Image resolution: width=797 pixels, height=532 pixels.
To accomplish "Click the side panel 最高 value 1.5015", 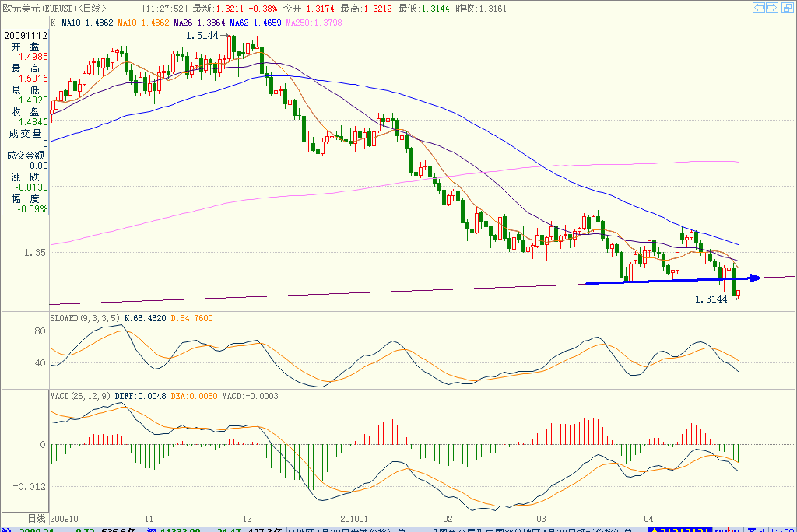I will tap(33, 79).
